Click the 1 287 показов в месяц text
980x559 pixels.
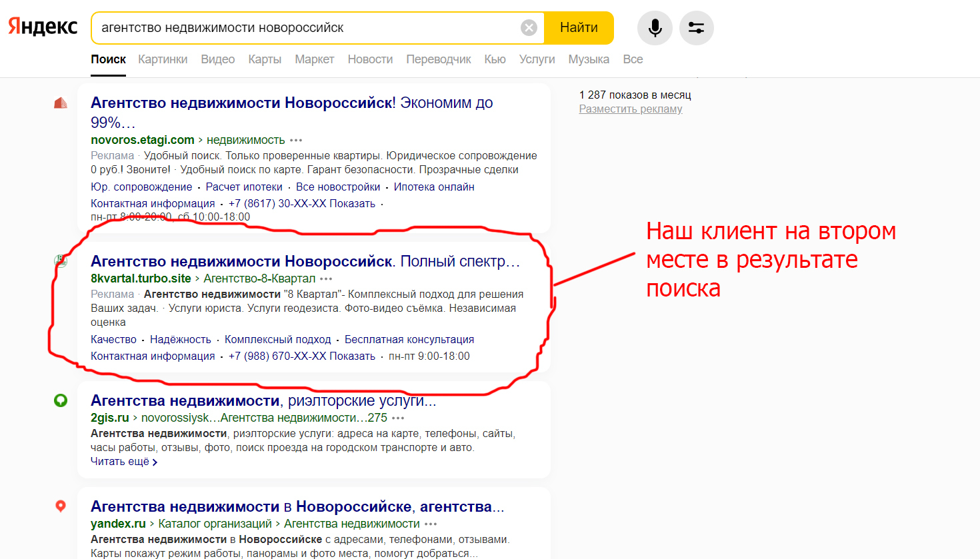(635, 95)
